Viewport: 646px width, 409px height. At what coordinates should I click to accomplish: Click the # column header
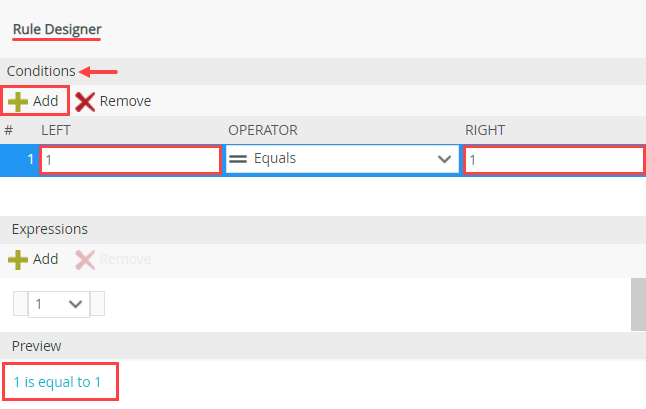pyautogui.click(x=9, y=130)
